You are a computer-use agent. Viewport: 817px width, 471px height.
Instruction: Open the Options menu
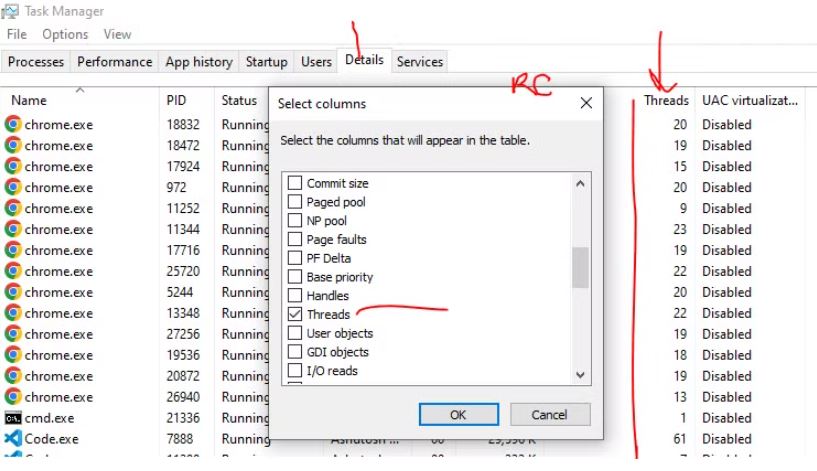tap(65, 34)
